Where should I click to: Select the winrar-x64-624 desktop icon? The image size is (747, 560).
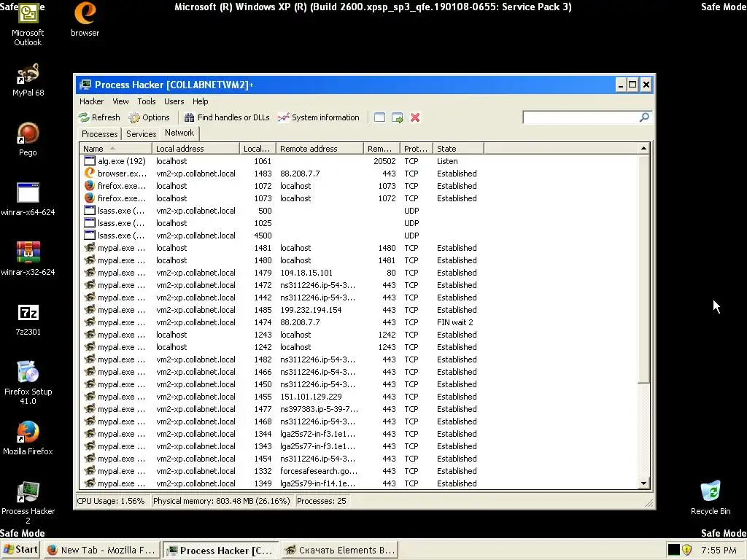click(28, 200)
